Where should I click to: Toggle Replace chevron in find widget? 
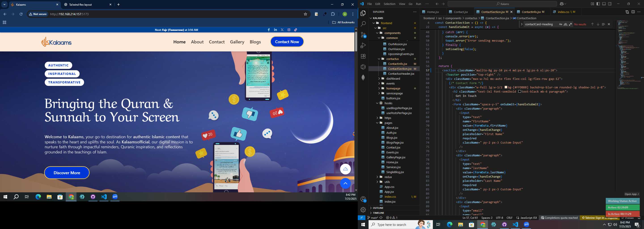[521, 24]
